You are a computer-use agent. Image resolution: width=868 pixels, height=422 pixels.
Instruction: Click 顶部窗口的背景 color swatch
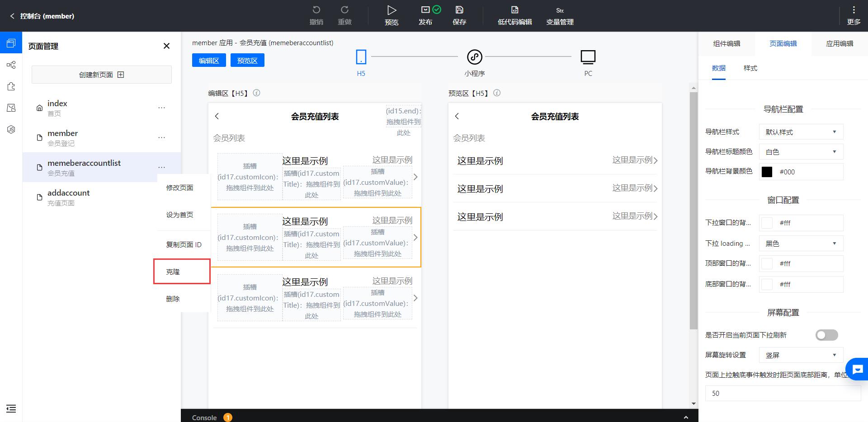tap(767, 263)
